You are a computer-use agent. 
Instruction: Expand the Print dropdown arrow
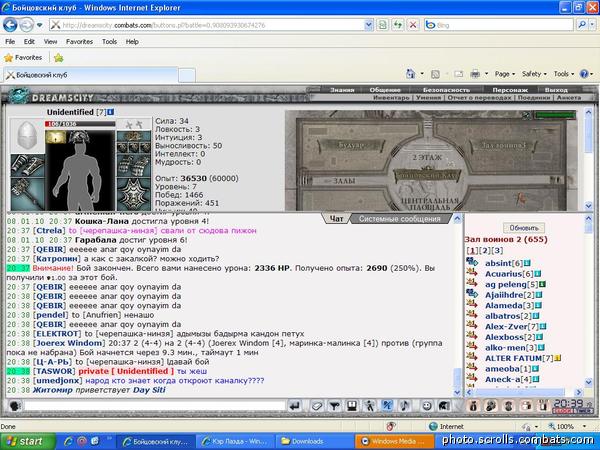pos(486,74)
